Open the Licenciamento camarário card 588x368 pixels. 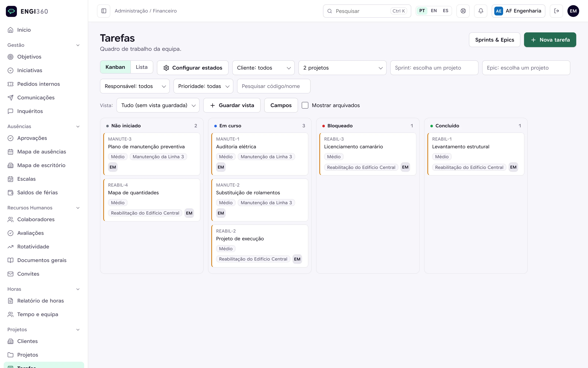coord(368,154)
